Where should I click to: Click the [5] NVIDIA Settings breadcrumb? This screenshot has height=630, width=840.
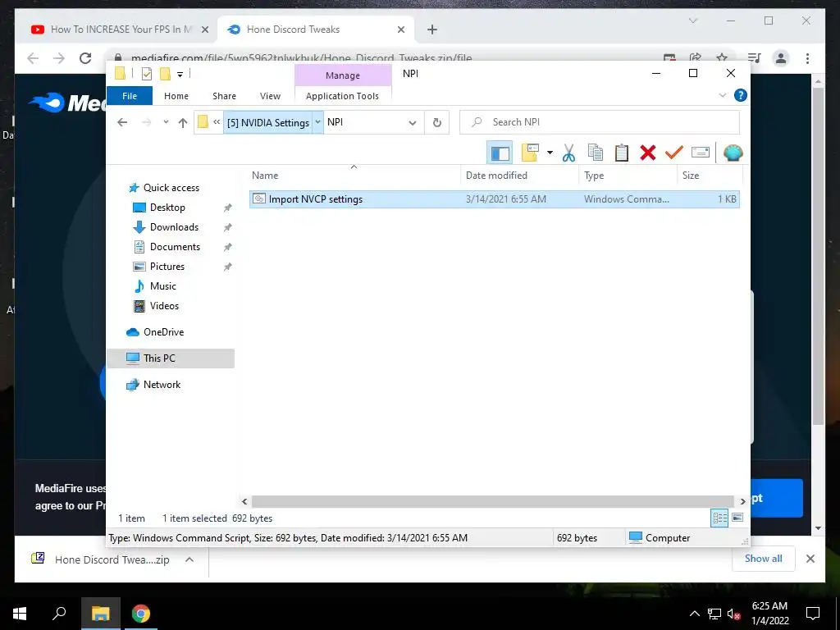pyautogui.click(x=268, y=123)
